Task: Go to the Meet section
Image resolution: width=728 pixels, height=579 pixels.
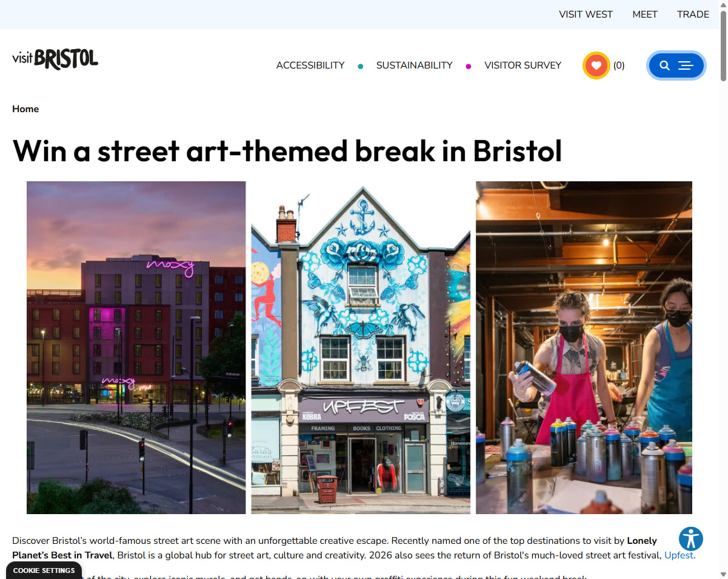Action: (645, 15)
